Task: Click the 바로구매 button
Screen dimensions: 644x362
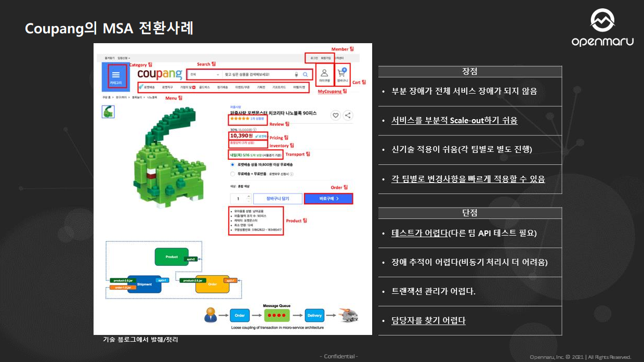Action: 328,199
